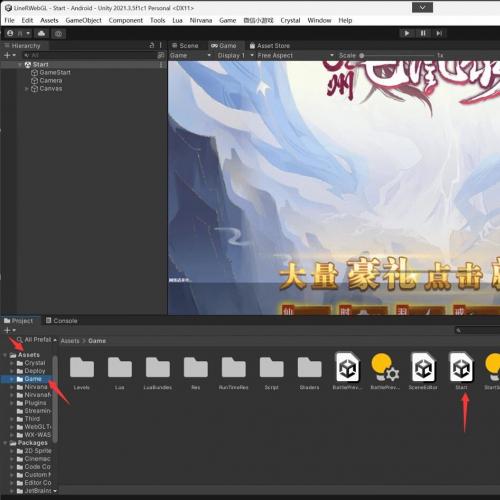Image resolution: width=500 pixels, height=500 pixels.
Task: Open the LuaBundles folder thumbnail
Action: (158, 368)
